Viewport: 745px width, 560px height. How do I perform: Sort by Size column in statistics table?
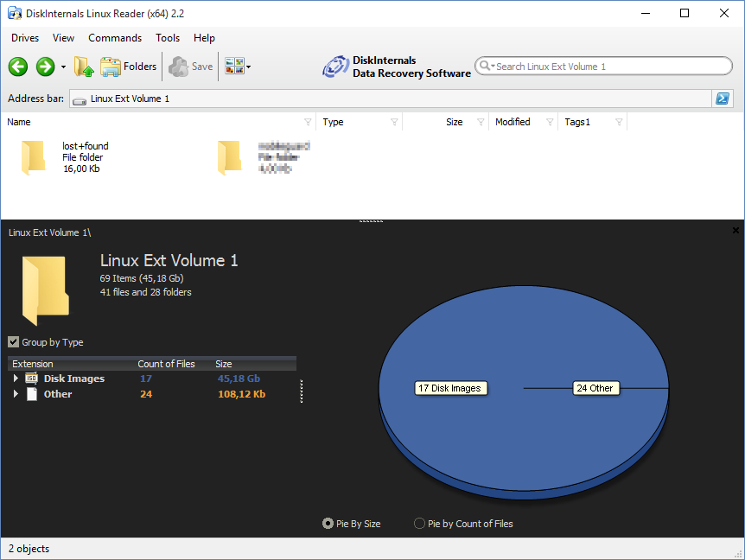click(x=224, y=364)
